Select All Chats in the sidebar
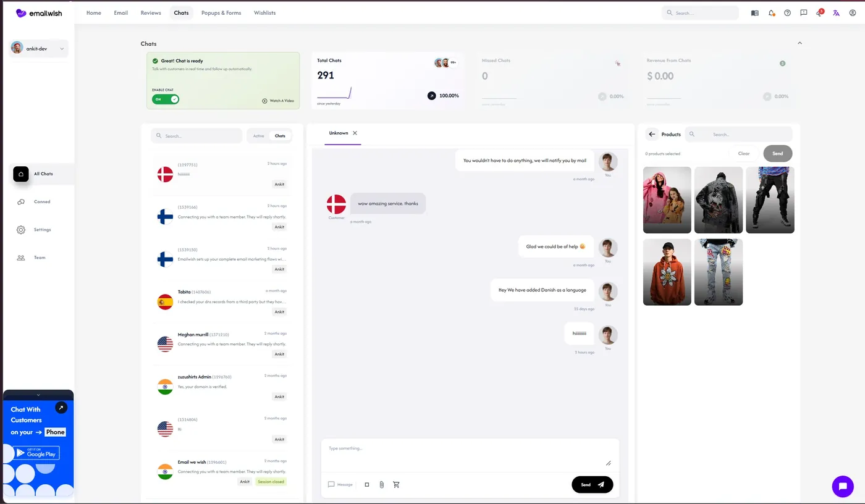 pos(42,174)
